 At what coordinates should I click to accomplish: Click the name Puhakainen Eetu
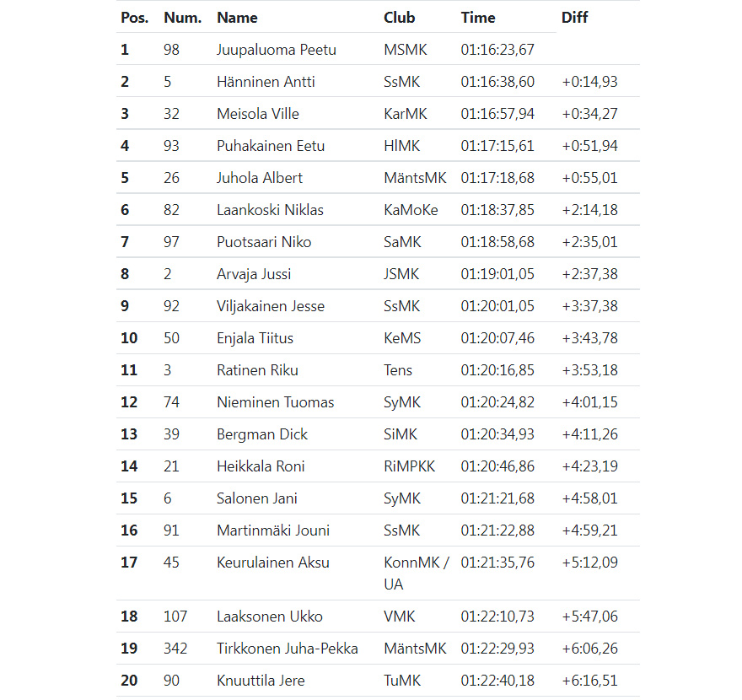click(271, 146)
